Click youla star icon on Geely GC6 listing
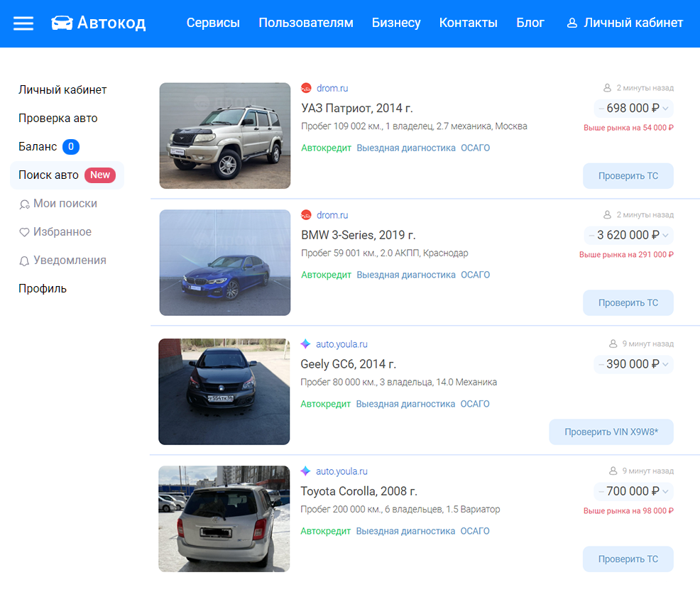The width and height of the screenshot is (700, 592). tap(305, 344)
